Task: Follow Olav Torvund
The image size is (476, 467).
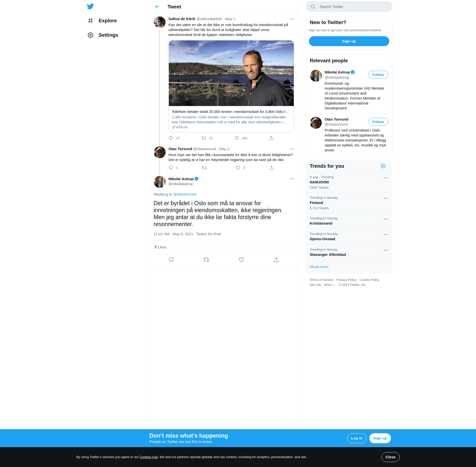Action: [x=378, y=122]
